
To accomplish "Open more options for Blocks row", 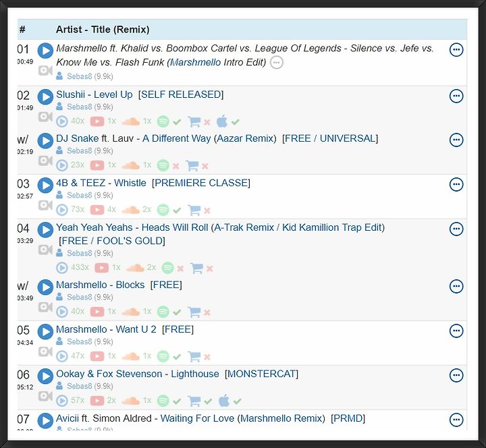I will click(456, 286).
